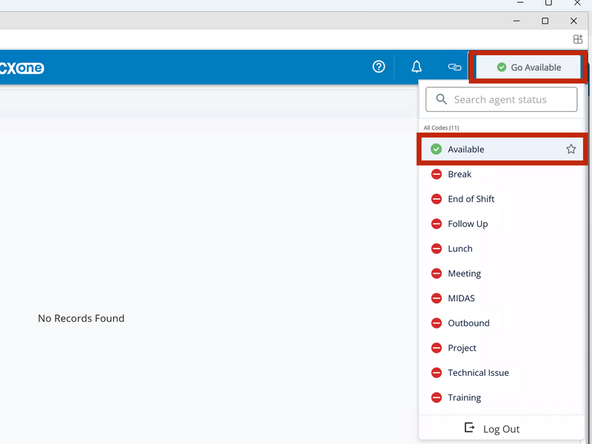The height and width of the screenshot is (444, 592).
Task: Select the Follow Up status
Action: click(502, 224)
